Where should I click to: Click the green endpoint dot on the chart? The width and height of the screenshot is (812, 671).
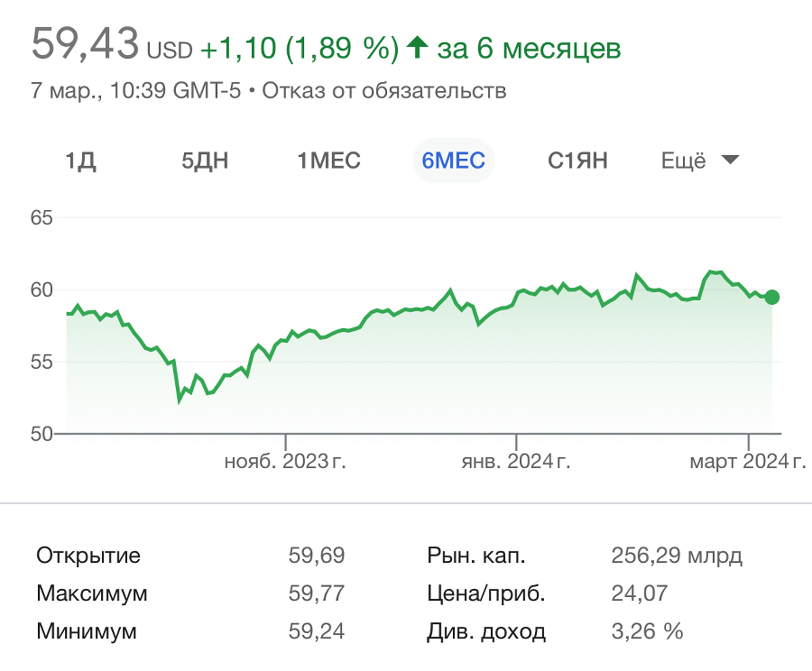(x=771, y=296)
